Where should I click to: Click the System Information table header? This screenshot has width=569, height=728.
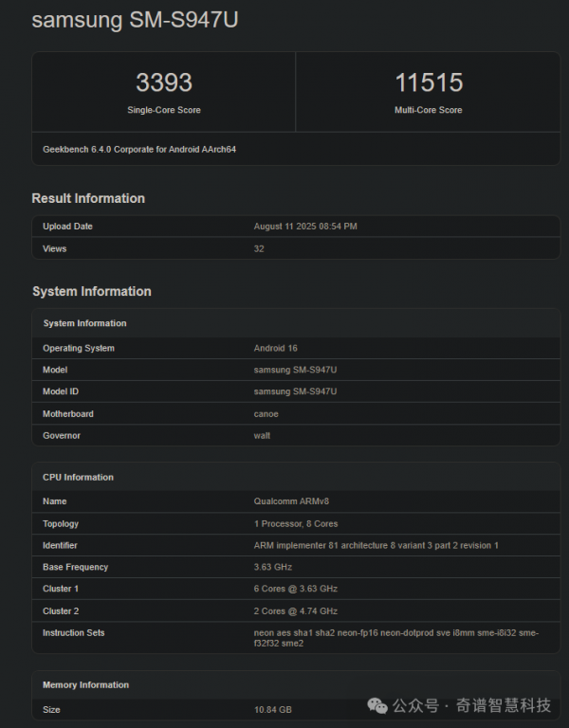[x=84, y=323]
